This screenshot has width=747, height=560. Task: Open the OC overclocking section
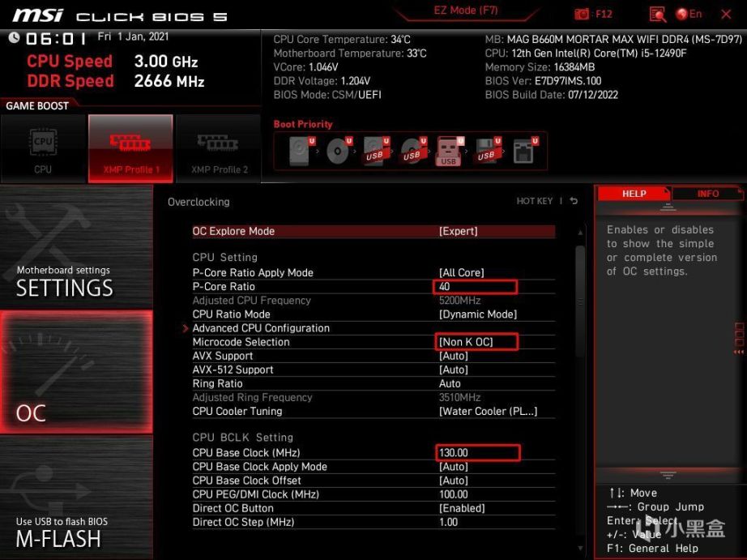[76, 372]
